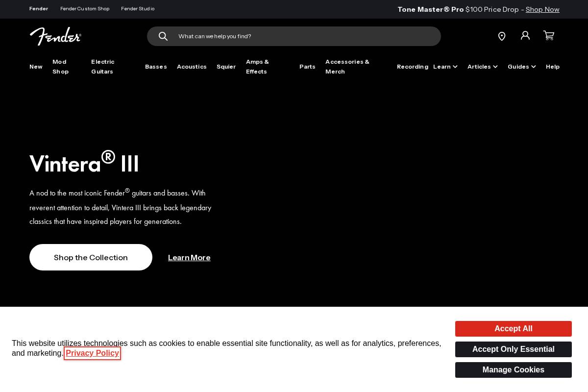The width and height of the screenshot is (588, 392).
Task: Open Amps & Effects menu
Action: [x=257, y=67]
